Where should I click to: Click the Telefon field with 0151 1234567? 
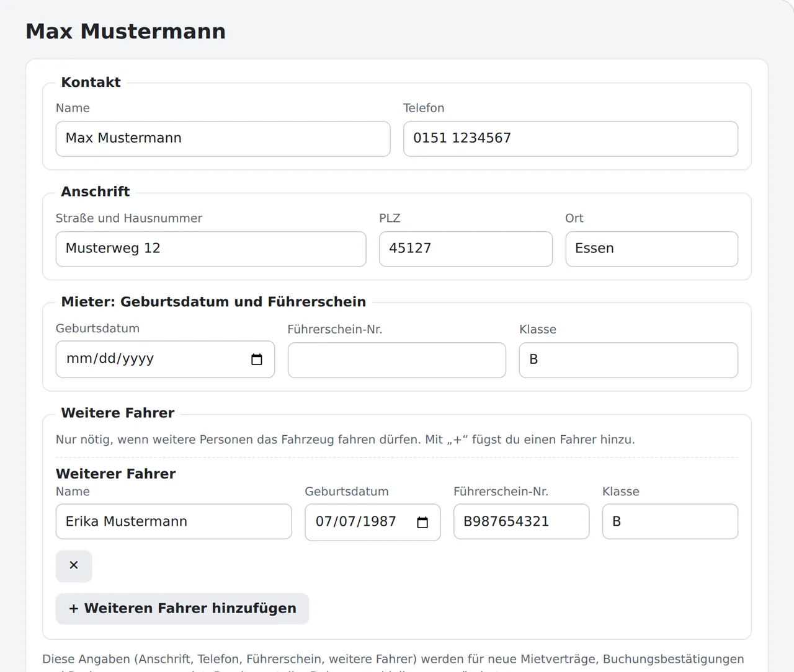(571, 139)
